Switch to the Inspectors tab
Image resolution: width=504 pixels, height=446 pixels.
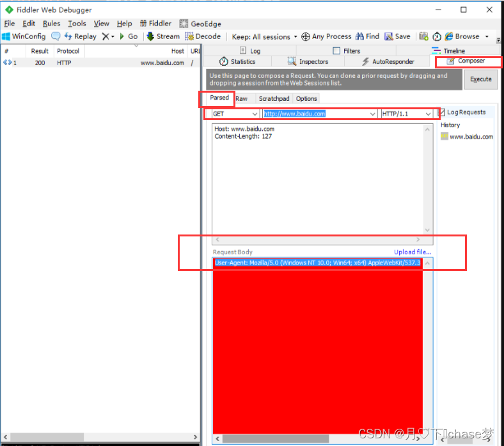click(x=308, y=61)
